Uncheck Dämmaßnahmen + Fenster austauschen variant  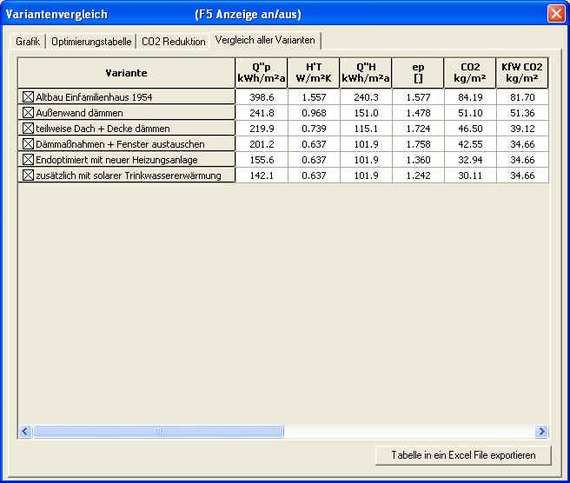pyautogui.click(x=28, y=144)
